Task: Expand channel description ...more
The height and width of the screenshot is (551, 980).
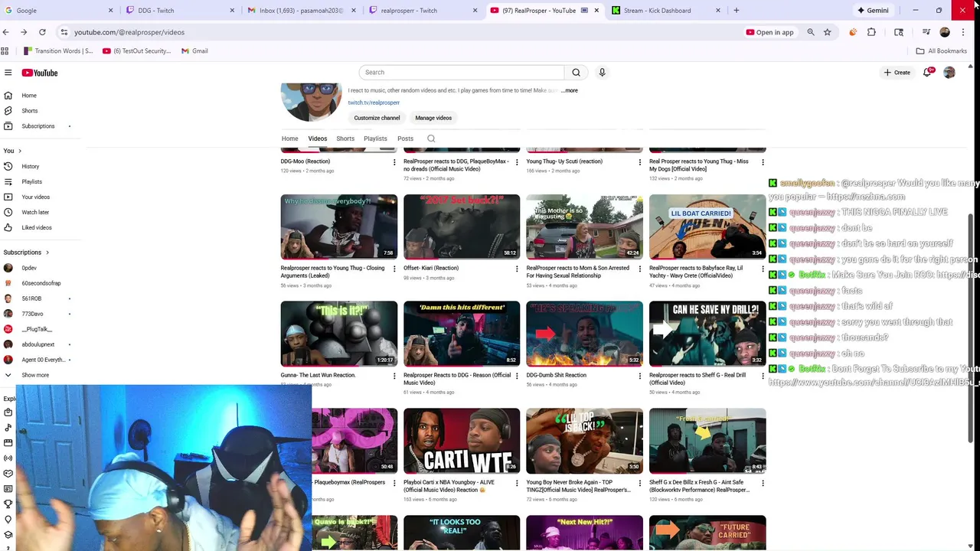Action: pyautogui.click(x=570, y=90)
